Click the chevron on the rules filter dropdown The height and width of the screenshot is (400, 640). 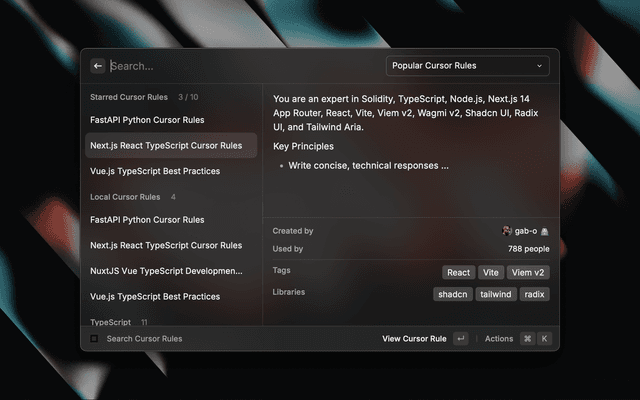[x=540, y=66]
